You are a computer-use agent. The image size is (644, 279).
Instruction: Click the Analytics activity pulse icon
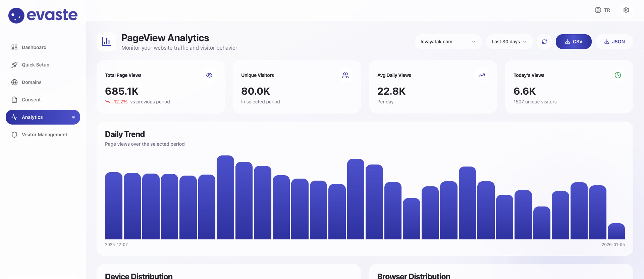click(x=14, y=117)
